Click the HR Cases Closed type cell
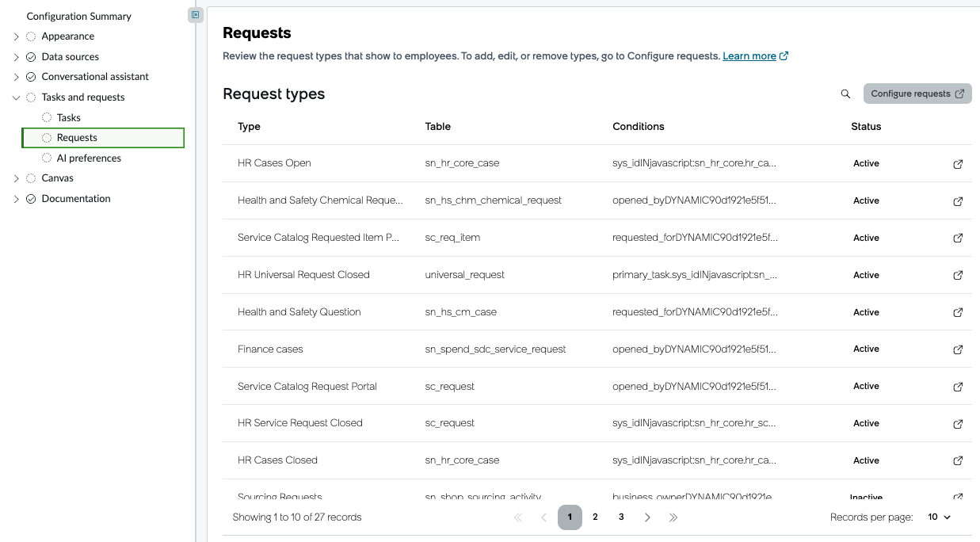The width and height of the screenshot is (980, 542). 277,460
